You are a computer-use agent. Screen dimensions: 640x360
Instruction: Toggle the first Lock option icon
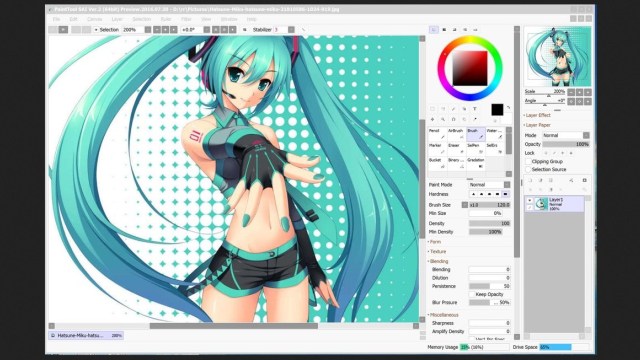pyautogui.click(x=546, y=153)
